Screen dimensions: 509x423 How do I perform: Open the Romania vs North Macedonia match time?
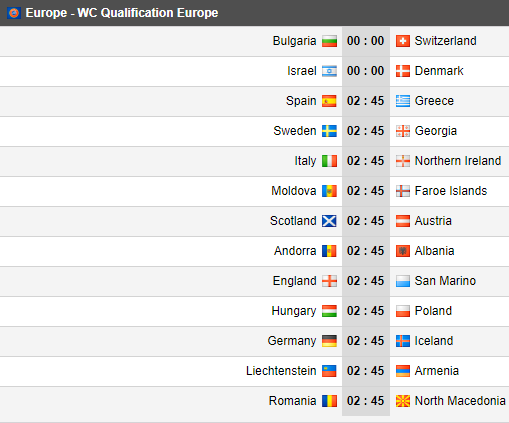366,401
